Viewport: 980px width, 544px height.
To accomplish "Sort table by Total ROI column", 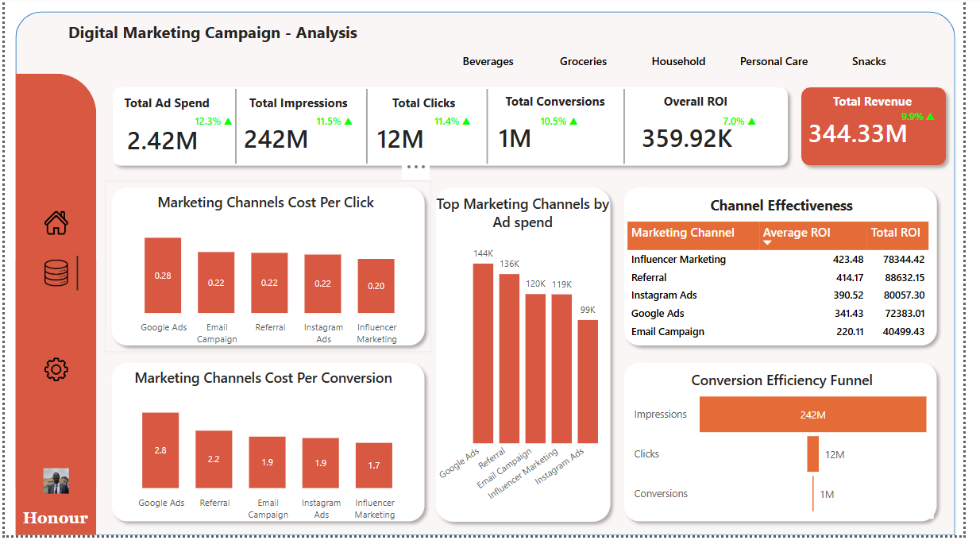I will click(895, 233).
